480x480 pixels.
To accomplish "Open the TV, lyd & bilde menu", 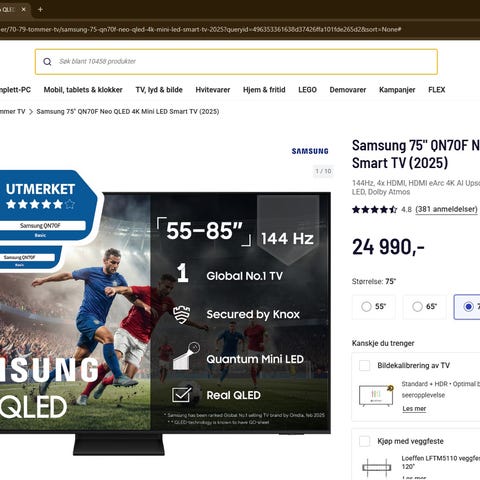I will (159, 90).
